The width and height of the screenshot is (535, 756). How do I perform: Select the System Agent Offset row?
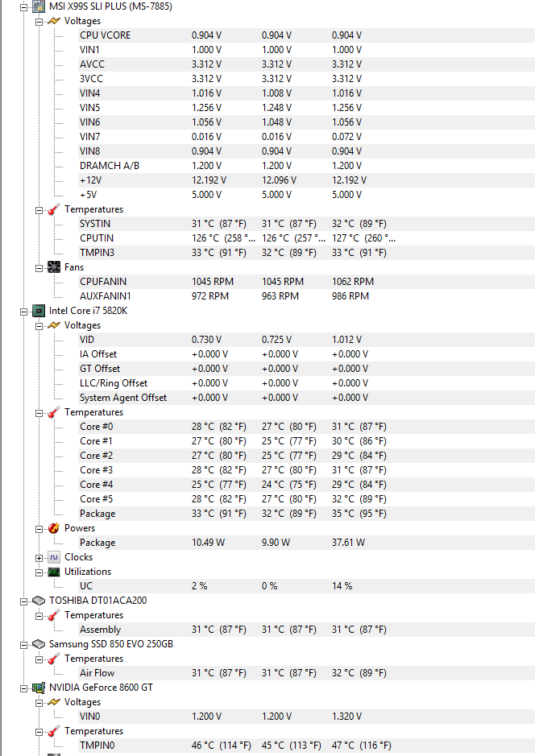[x=306, y=398]
